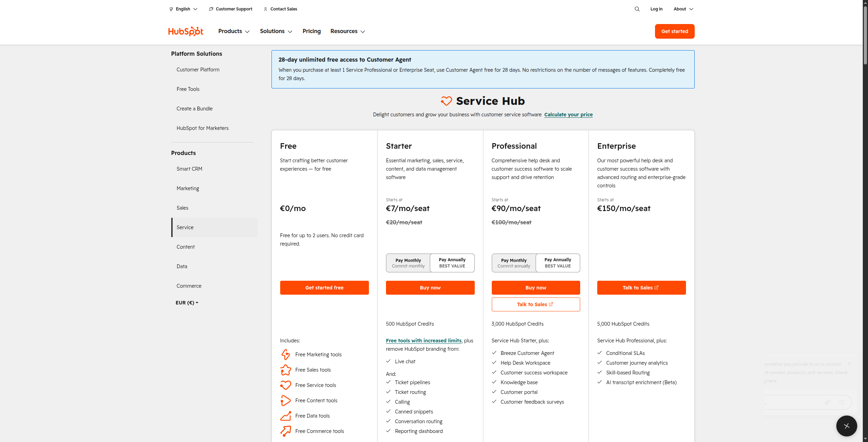Open the EUR (€) currency dropdown
Screen dimensions: 868x442
click(187, 303)
